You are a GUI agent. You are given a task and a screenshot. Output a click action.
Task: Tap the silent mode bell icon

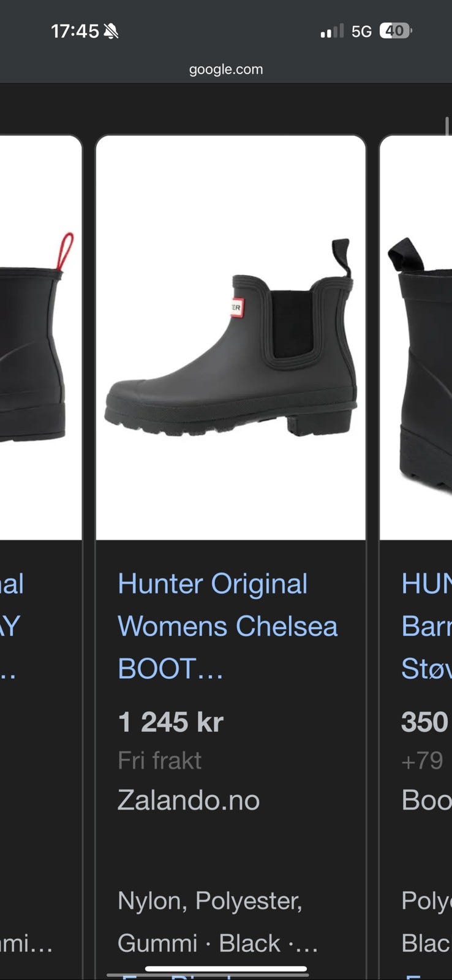[x=111, y=31]
